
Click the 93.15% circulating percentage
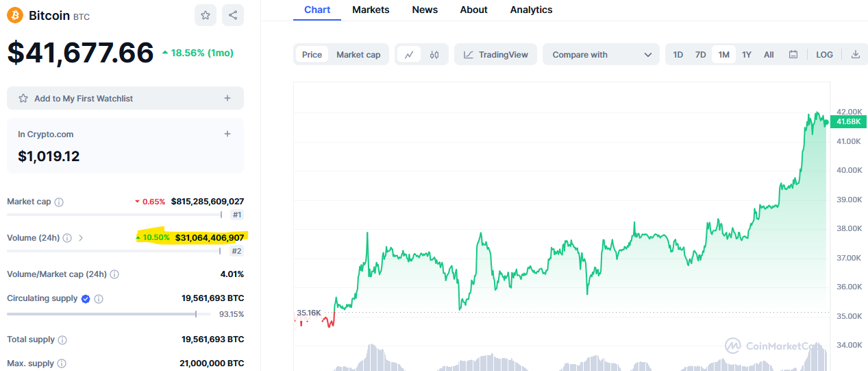[232, 314]
